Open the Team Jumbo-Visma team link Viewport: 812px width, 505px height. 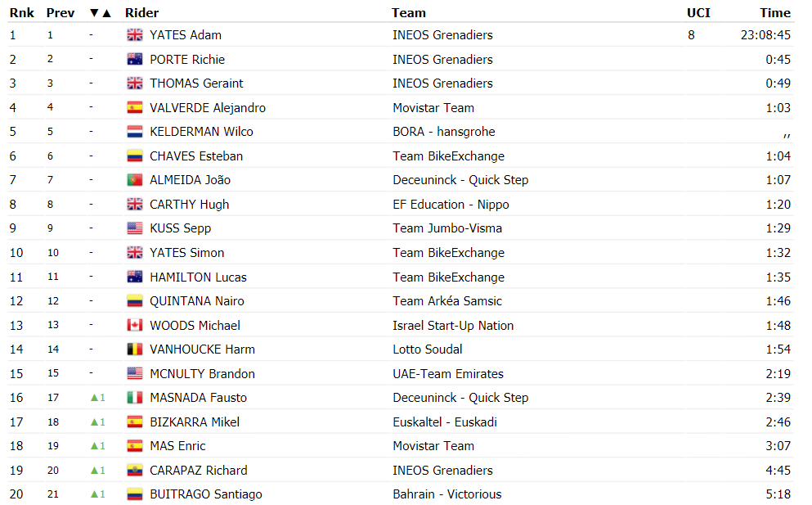(x=447, y=228)
